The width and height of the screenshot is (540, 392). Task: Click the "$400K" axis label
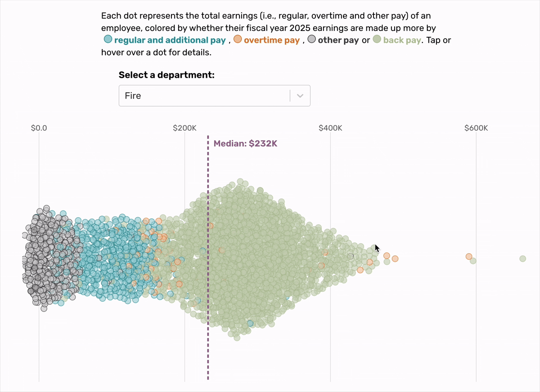click(331, 128)
